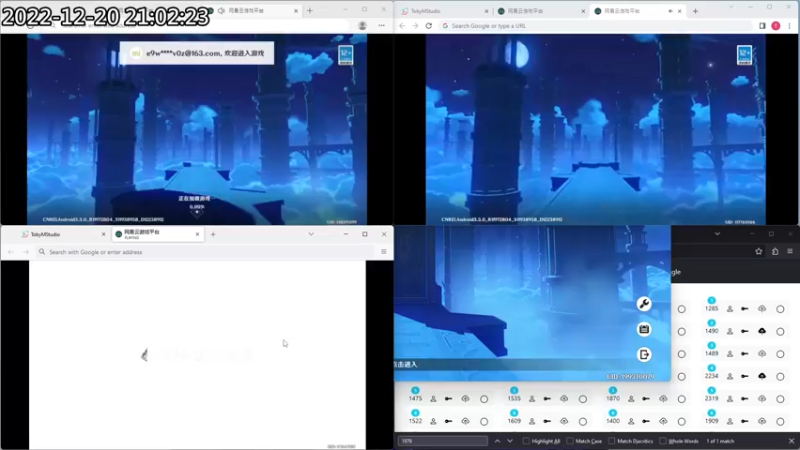Select the radio circle for row 1475

[x=484, y=398]
